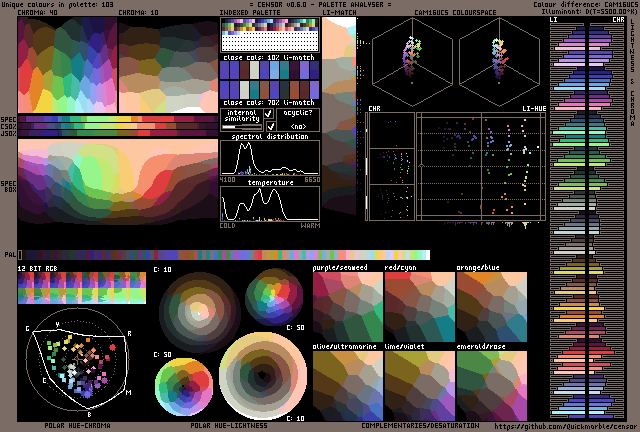Click the acyclic? <no> result box
The height and width of the screenshot is (432, 640).
click(x=298, y=120)
